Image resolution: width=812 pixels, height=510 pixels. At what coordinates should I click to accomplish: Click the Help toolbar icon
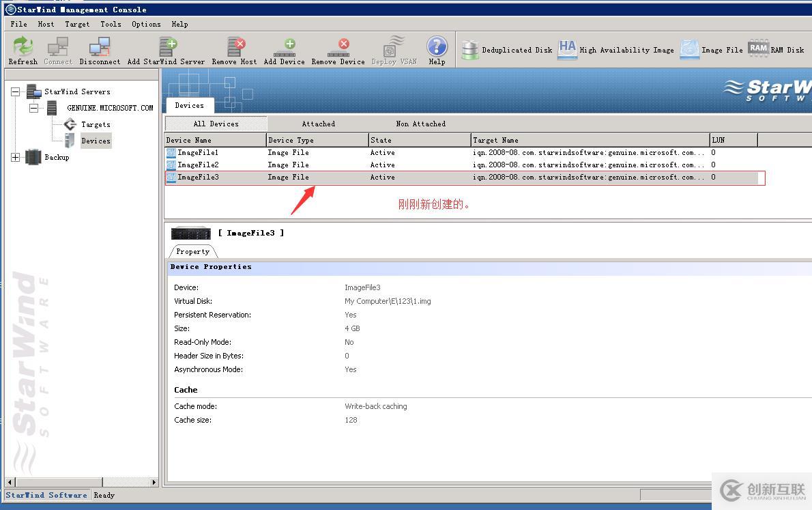point(437,46)
